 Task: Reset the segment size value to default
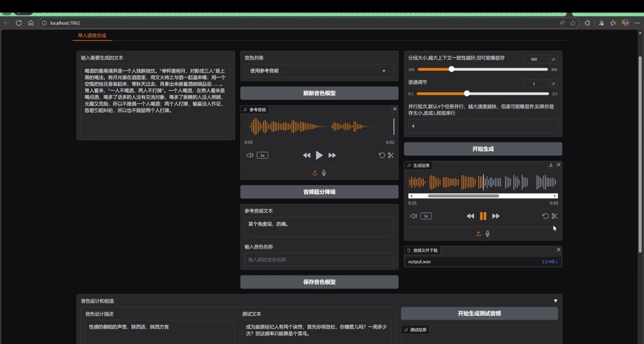pos(553,59)
